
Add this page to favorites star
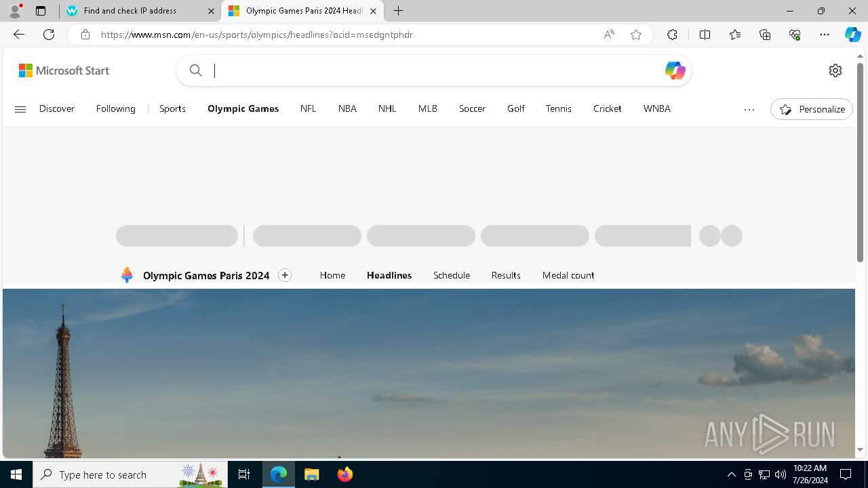pyautogui.click(x=636, y=35)
